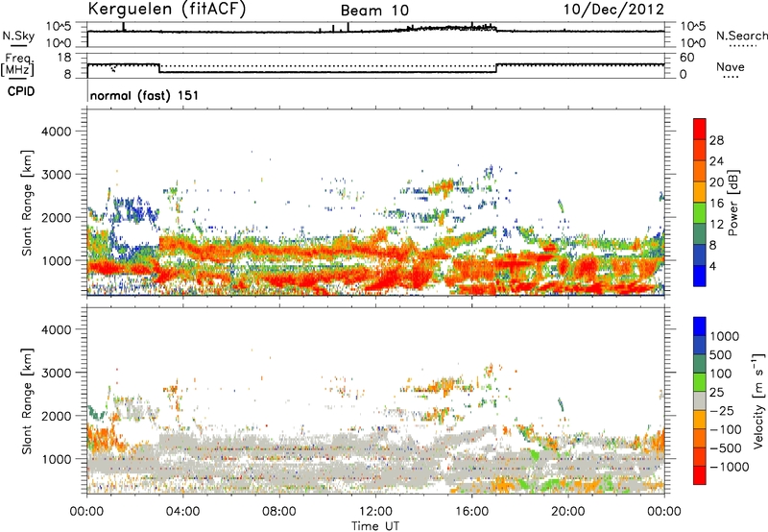Screen dimensions: 768x532
Task: Select the "Beam 10" header text
Action: pyautogui.click(x=374, y=11)
